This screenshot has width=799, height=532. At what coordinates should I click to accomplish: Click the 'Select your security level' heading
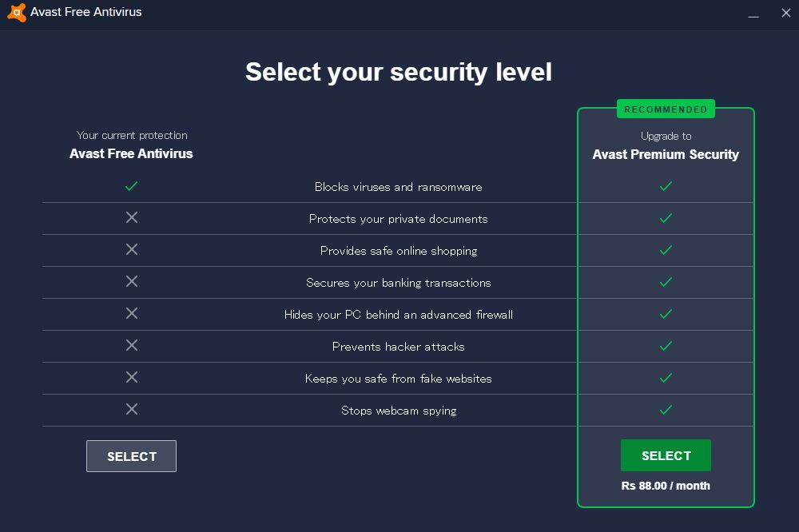(x=399, y=72)
